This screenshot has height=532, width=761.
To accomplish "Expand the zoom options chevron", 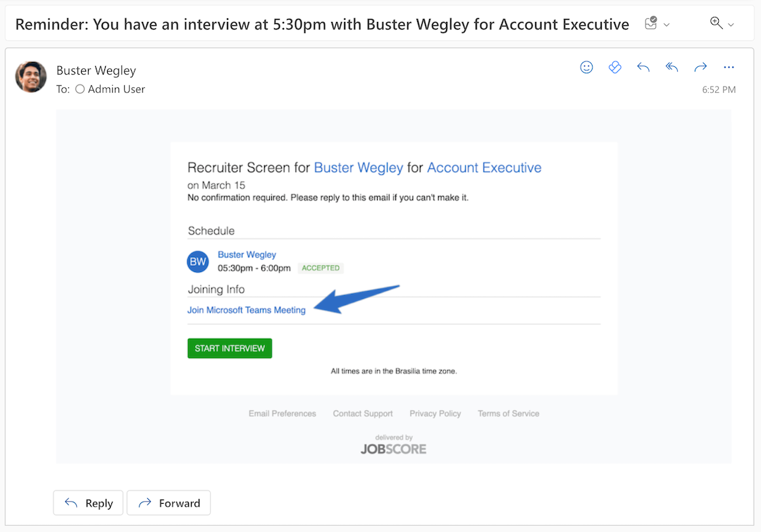I will pos(731,25).
